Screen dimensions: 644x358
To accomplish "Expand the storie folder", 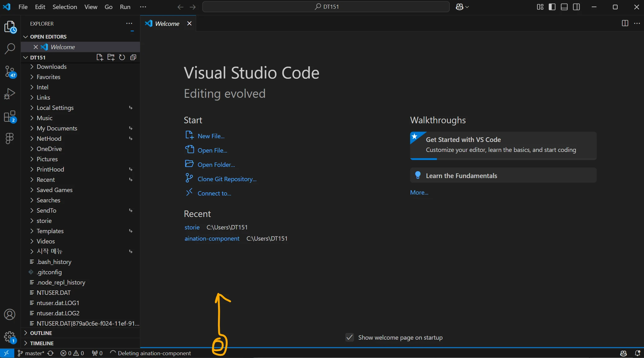I will click(80, 221).
